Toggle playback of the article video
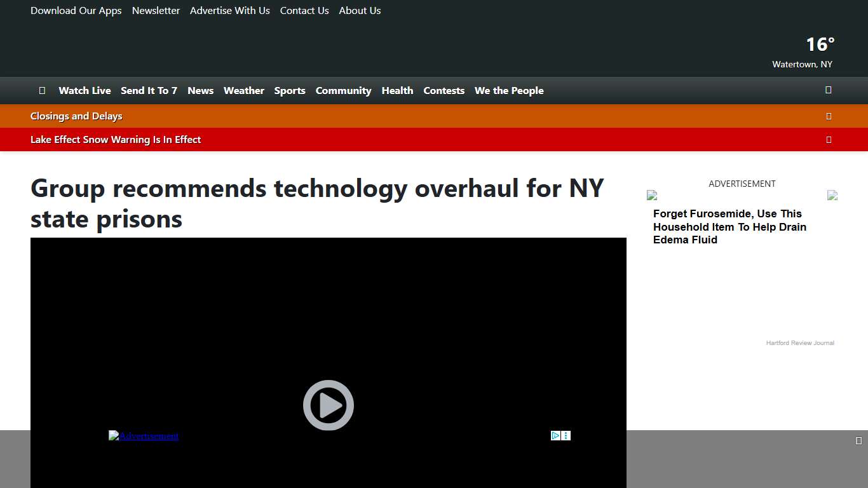The image size is (868, 488). point(328,405)
